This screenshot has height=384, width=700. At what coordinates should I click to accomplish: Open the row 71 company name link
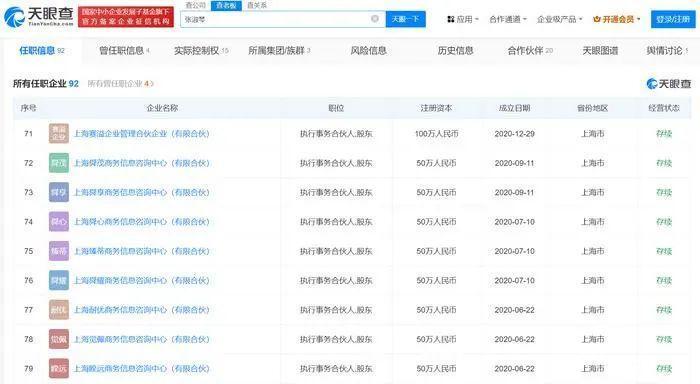142,134
